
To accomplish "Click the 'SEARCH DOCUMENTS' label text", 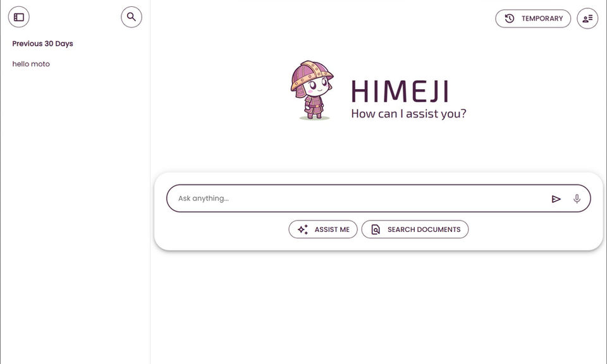I will tap(424, 229).
